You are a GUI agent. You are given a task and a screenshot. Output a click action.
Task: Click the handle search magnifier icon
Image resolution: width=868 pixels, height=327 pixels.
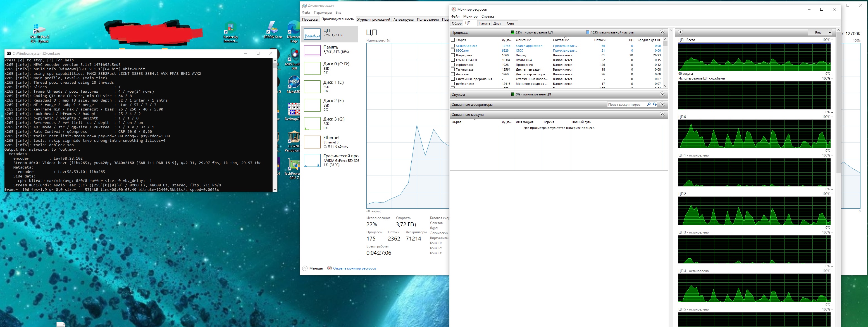[x=649, y=104]
